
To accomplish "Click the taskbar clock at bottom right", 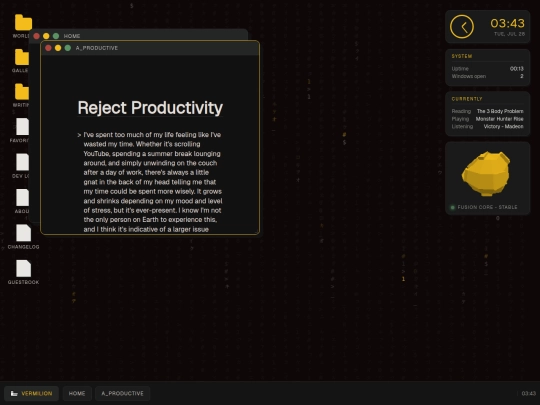I will pos(529,393).
